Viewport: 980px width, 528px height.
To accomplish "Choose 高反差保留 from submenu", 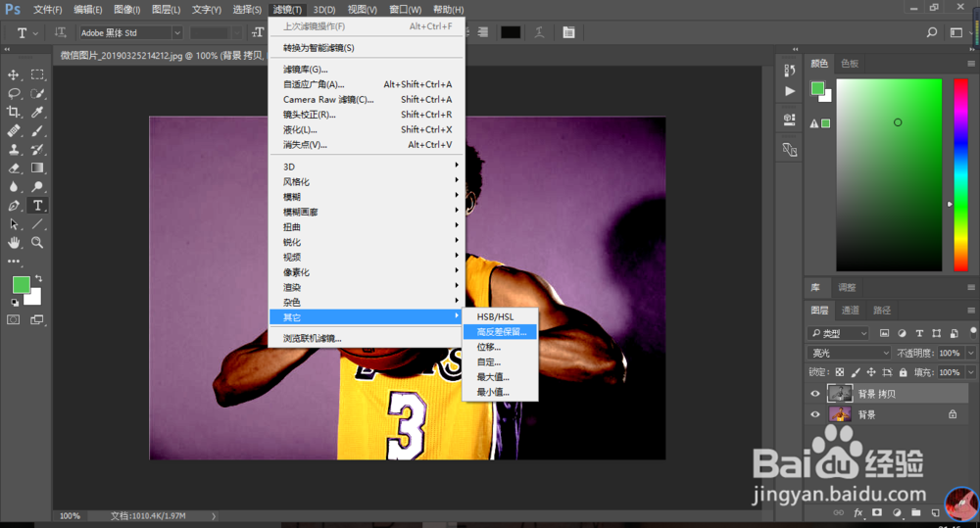I will click(500, 332).
